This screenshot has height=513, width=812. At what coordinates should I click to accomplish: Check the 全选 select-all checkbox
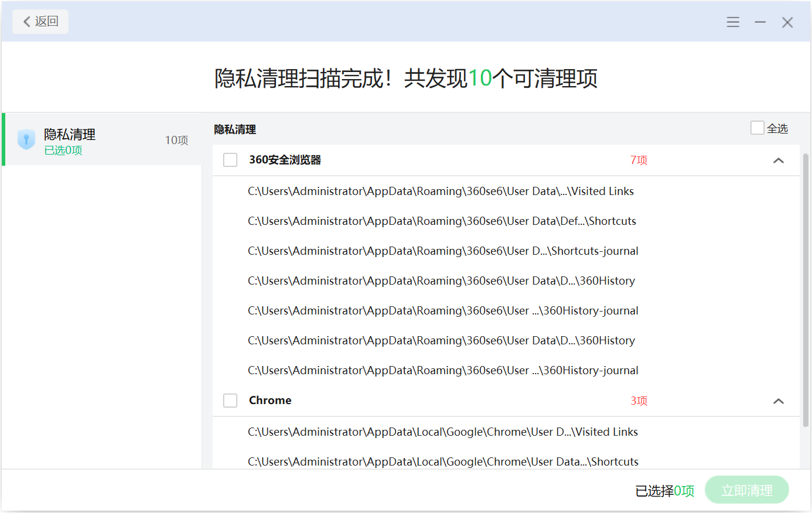(x=758, y=128)
